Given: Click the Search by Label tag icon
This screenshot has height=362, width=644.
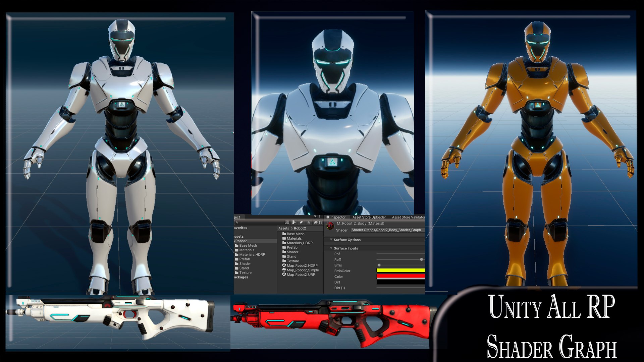Looking at the screenshot, I should pyautogui.click(x=301, y=223).
